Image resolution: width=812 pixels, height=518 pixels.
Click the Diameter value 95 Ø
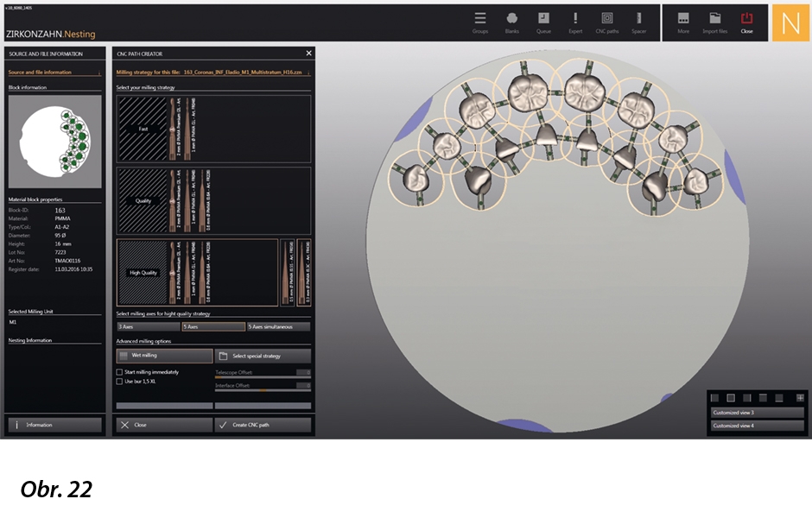click(x=60, y=236)
